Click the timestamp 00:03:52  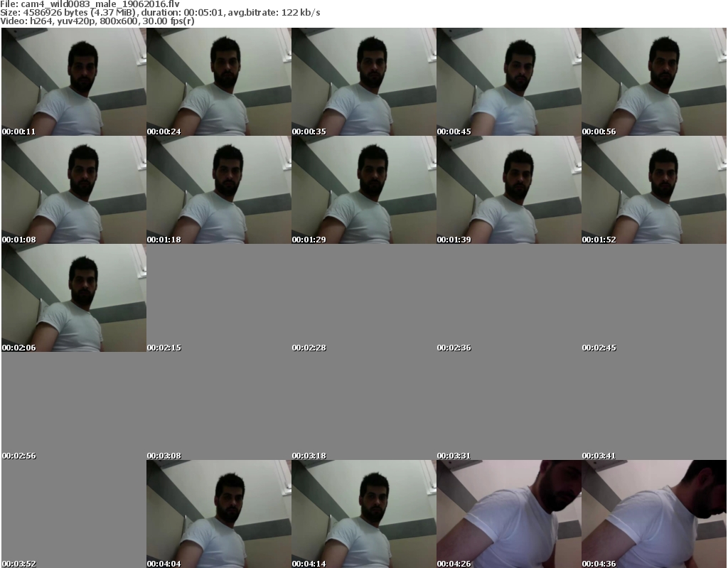(18, 564)
